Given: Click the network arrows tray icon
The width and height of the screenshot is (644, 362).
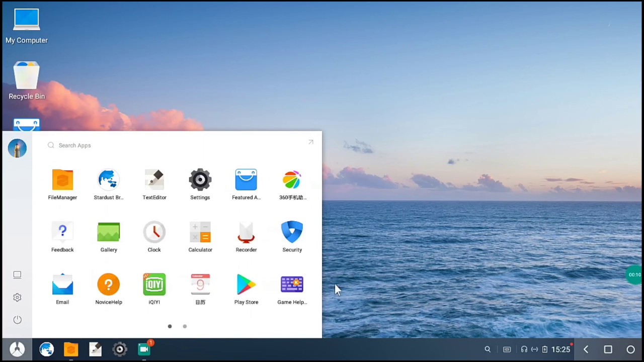Looking at the screenshot, I should (535, 349).
